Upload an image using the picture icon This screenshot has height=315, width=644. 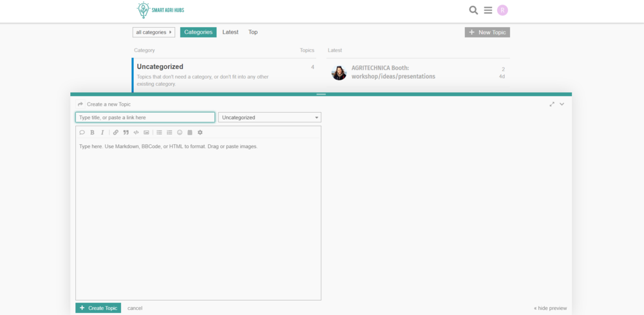pos(146,132)
